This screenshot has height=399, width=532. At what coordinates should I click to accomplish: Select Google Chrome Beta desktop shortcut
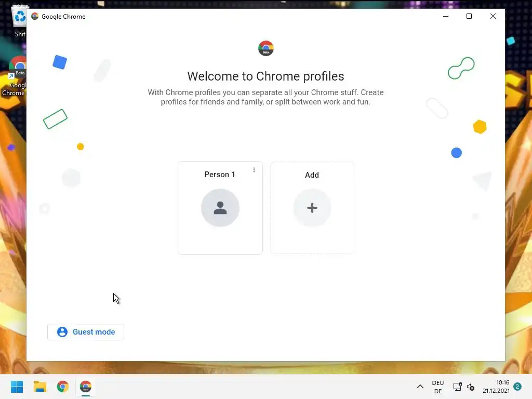tap(15, 76)
